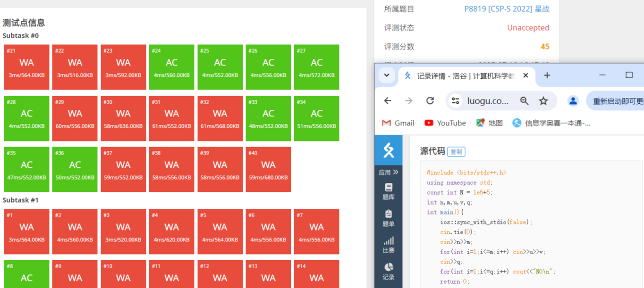Click the Subtask #1 label
This screenshot has height=288, width=644.
[x=21, y=200]
